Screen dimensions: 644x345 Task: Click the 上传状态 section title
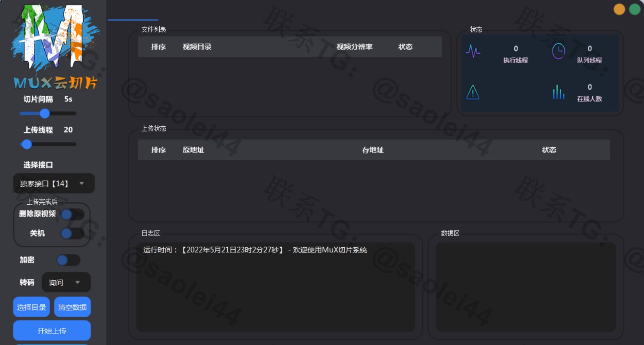pos(154,129)
